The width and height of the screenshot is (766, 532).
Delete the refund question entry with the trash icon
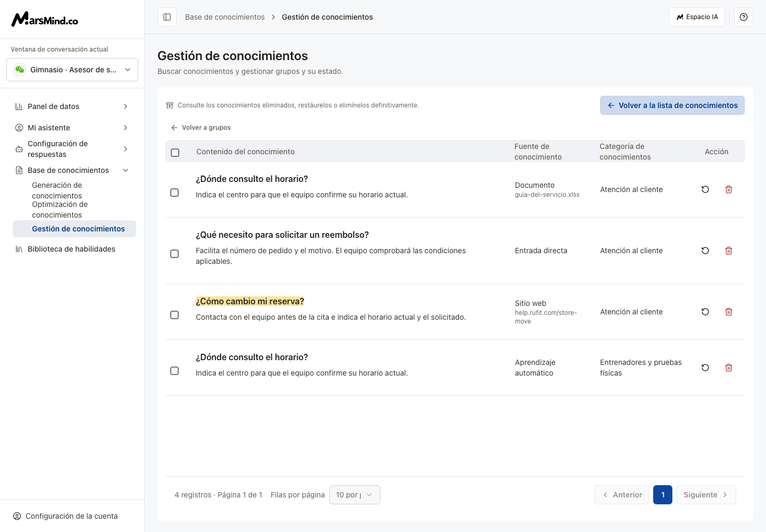[x=729, y=251]
